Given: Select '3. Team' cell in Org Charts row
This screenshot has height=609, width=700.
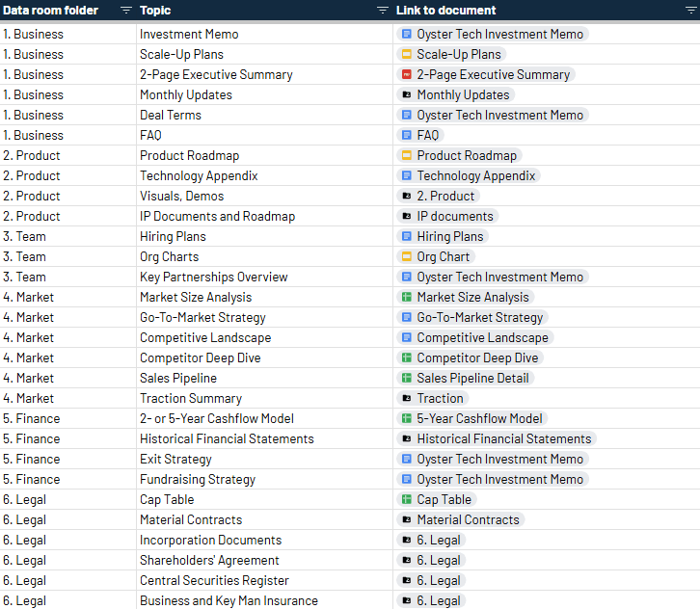Looking at the screenshot, I should (67, 256).
